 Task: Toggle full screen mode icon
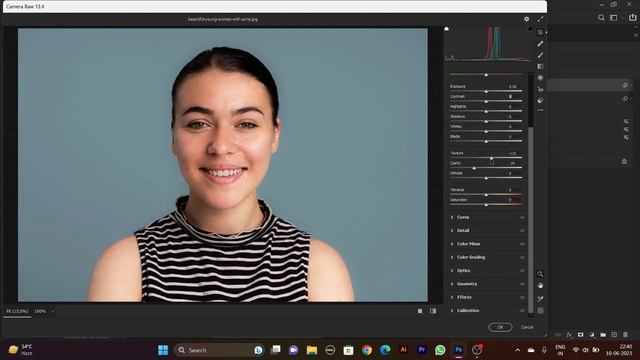[540, 19]
